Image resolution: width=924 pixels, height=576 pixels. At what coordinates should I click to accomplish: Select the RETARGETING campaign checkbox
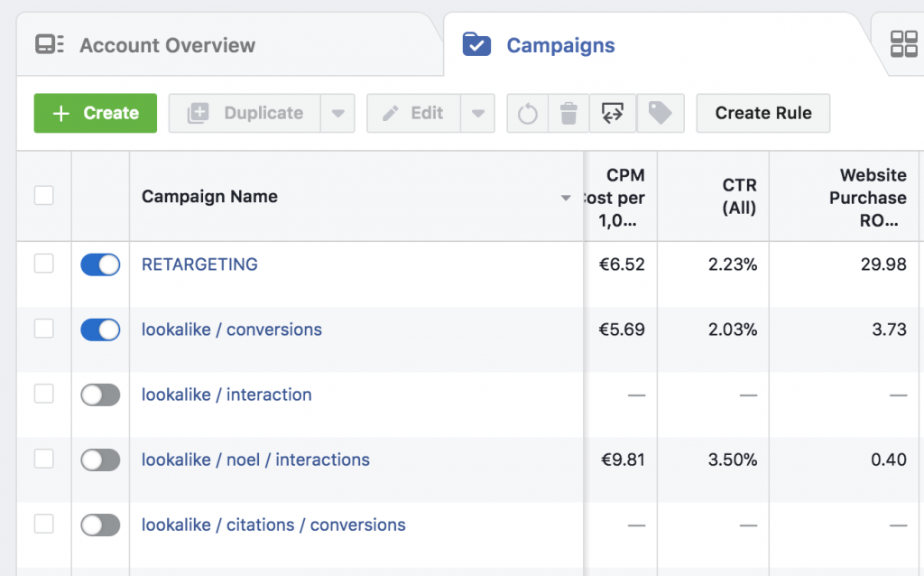pos(44,264)
